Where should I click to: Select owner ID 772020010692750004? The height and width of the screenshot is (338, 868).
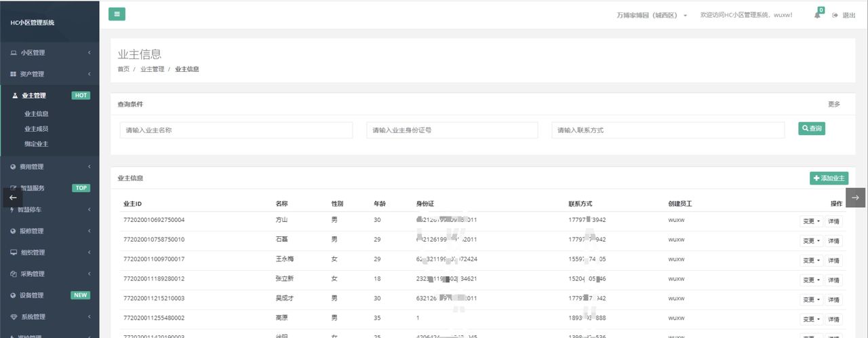click(x=154, y=220)
